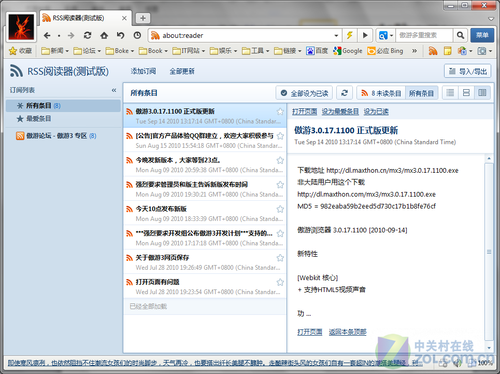Click the refresh icon in list toolbar
The height and width of the screenshot is (374, 500).
(x=344, y=93)
